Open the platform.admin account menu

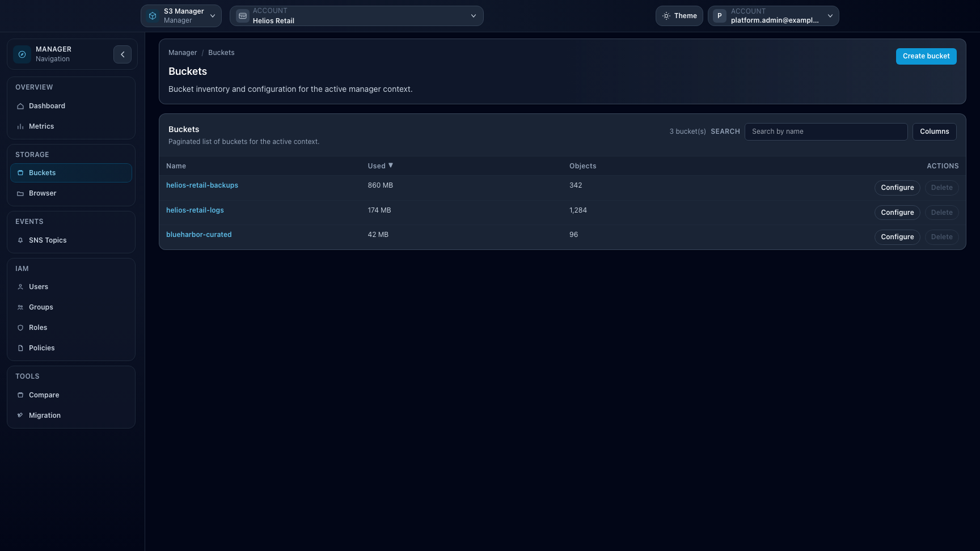(x=773, y=16)
